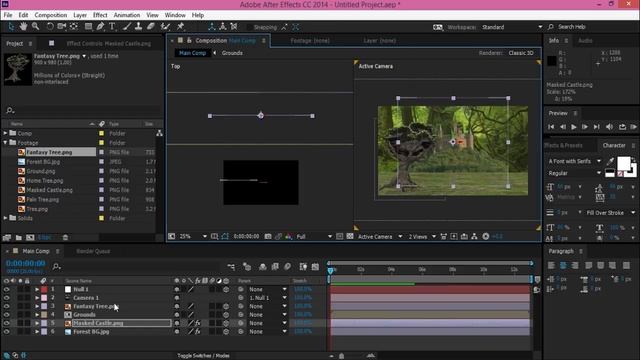
Task: Click the Classic 3D renderer button
Action: tap(521, 53)
